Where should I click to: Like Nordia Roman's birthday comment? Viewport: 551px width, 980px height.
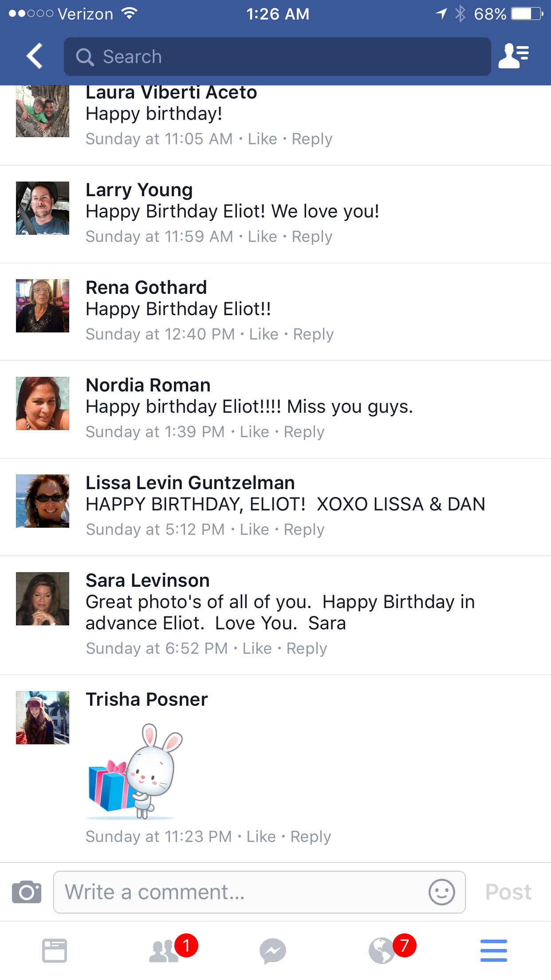pyautogui.click(x=254, y=432)
